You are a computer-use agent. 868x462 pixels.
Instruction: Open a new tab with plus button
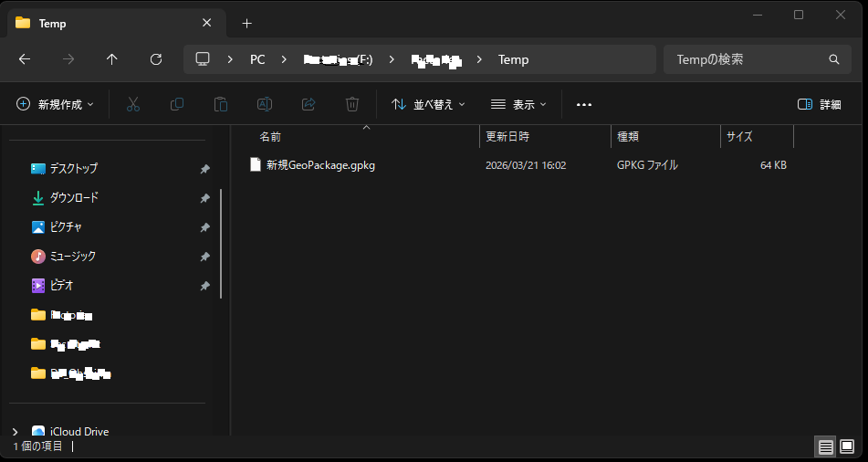click(x=246, y=23)
